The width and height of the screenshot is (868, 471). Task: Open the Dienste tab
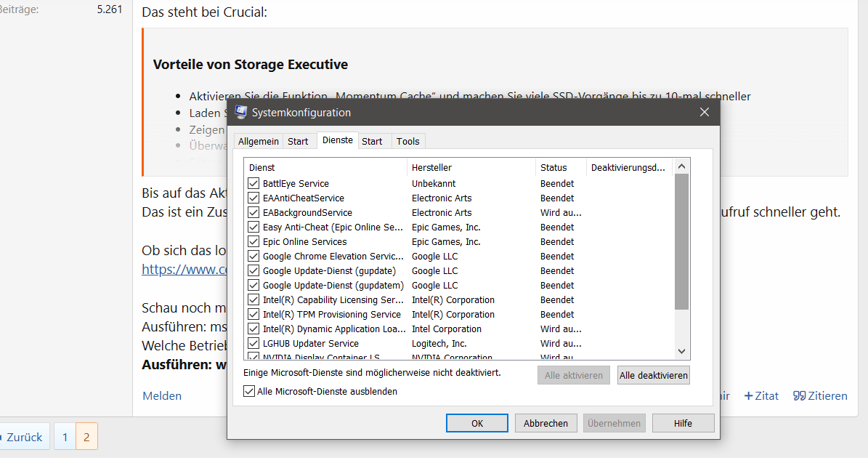pyautogui.click(x=337, y=140)
